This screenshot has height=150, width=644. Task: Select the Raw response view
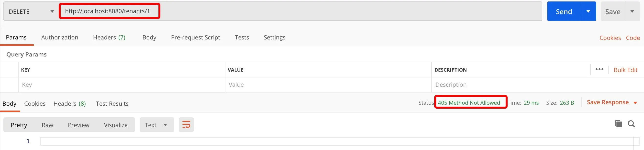(47, 125)
